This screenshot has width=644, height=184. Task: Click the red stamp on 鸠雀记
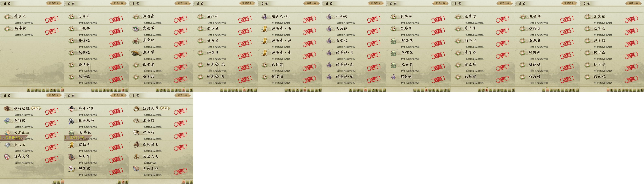click(x=52, y=19)
